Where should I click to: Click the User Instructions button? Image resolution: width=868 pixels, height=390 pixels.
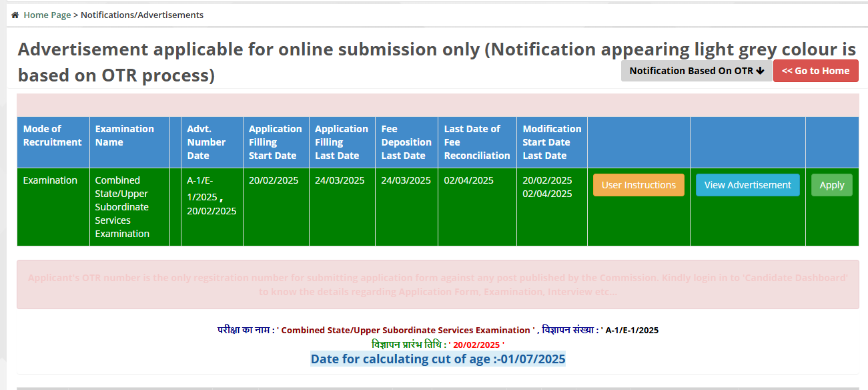pos(638,184)
